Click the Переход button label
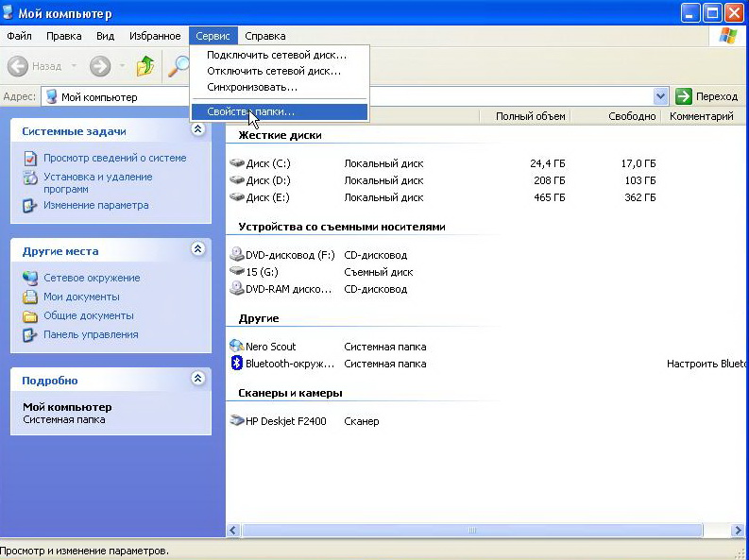Screen dimensions: 749x560 pos(717,97)
